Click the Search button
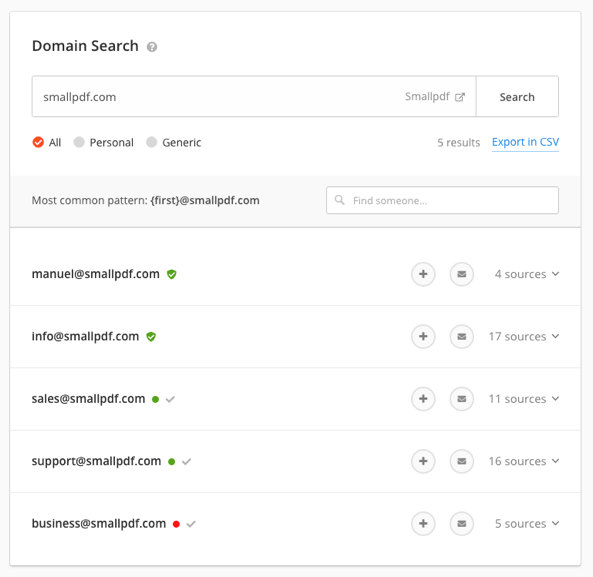This screenshot has width=593, height=577. (517, 96)
